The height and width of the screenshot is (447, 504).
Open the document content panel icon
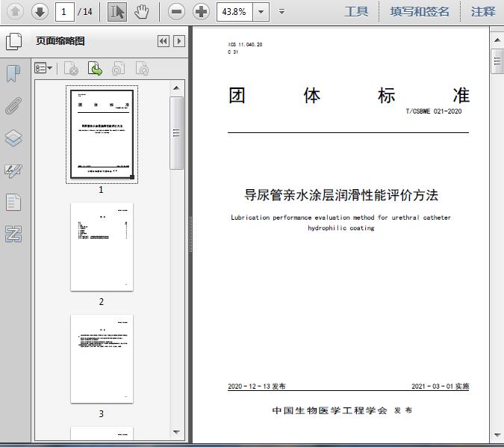pyautogui.click(x=13, y=203)
